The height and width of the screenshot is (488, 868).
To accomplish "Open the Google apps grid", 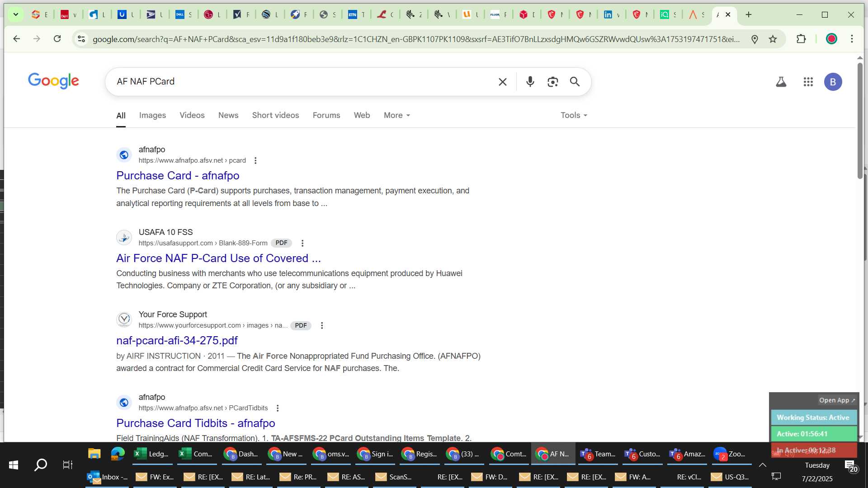I will click(x=808, y=82).
